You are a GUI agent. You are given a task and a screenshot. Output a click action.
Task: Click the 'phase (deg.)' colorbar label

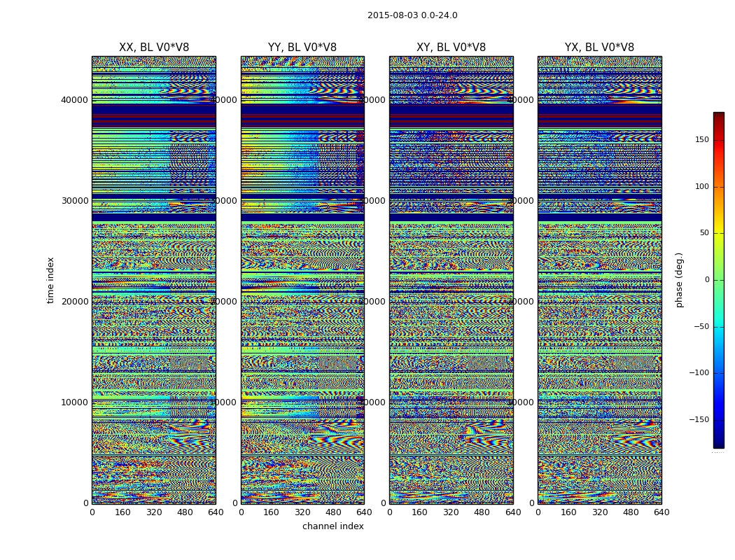679,280
